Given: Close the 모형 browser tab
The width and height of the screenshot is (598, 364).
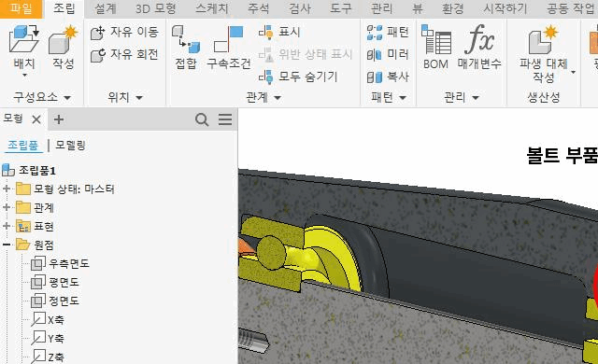Looking at the screenshot, I should coord(36,119).
